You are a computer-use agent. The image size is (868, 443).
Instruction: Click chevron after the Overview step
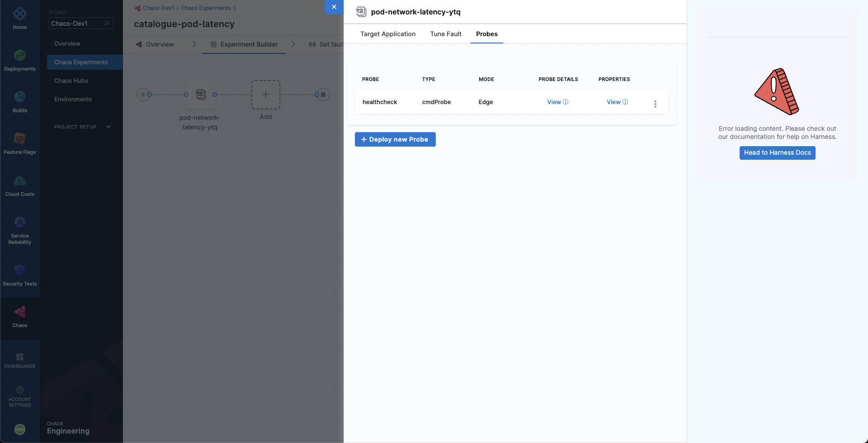(x=194, y=44)
